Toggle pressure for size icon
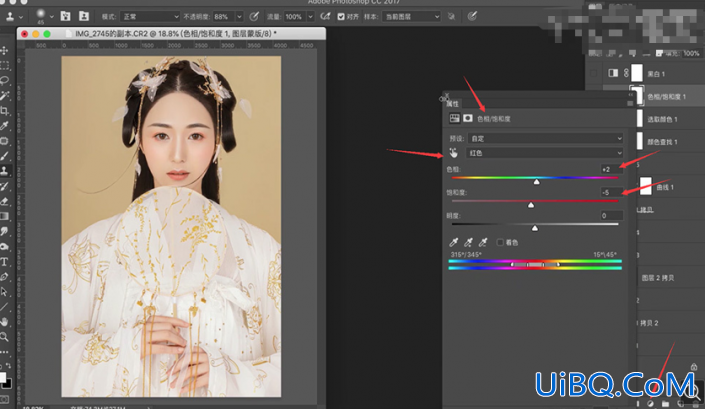 [x=472, y=17]
